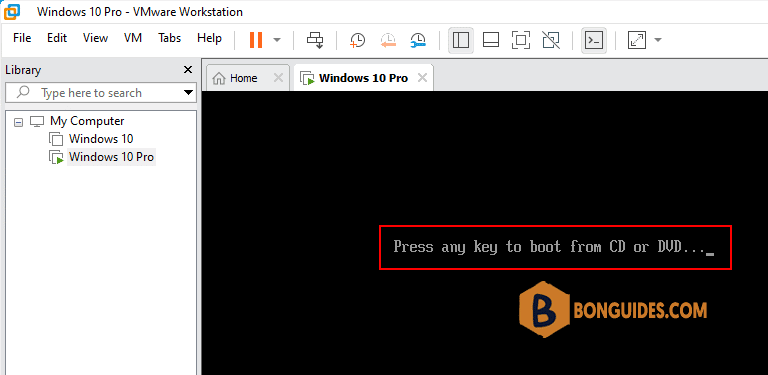
Task: Collapse the My Computer tree node
Action: tap(19, 122)
